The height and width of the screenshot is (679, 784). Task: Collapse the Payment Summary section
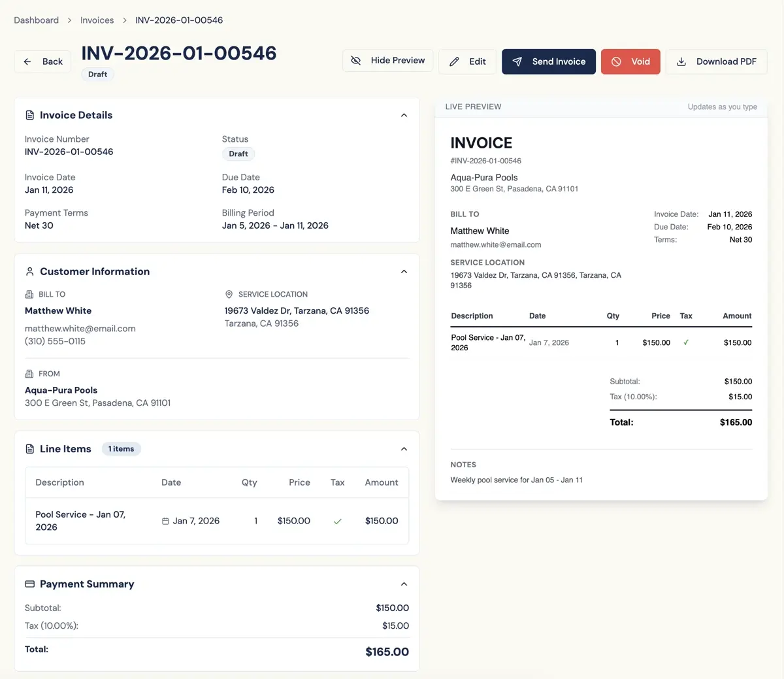point(404,584)
